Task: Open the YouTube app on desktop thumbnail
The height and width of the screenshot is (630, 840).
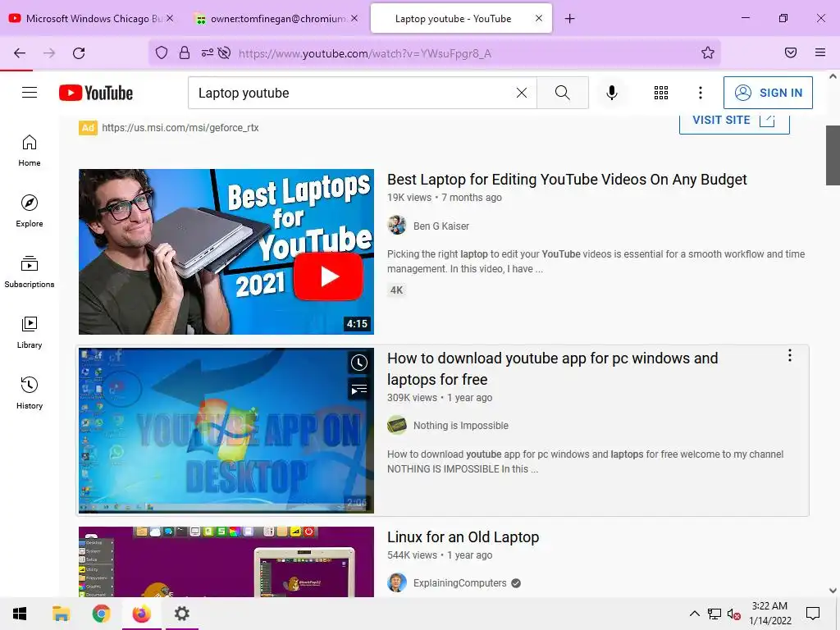Action: 226,431
